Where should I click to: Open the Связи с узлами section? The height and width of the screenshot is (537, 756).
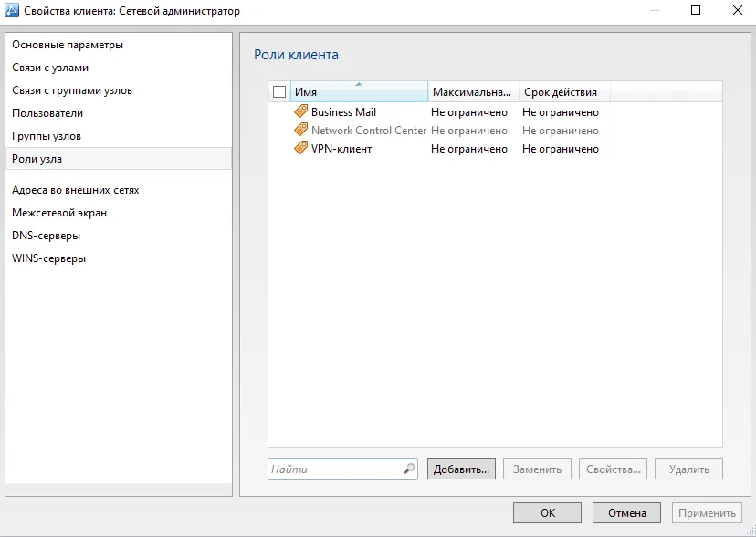click(x=118, y=68)
